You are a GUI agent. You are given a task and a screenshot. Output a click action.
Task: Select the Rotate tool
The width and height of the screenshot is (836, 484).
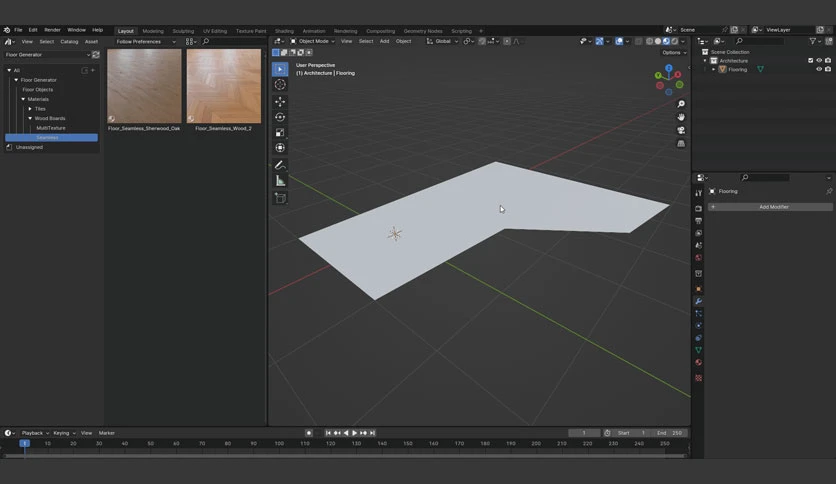(x=280, y=117)
